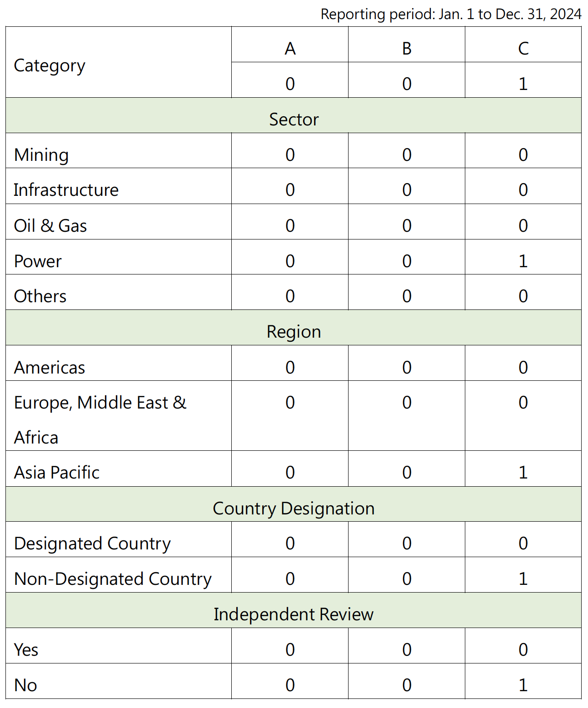Click Non-Designated Country value under C
Viewport: 588px width, 708px height.
point(523,579)
